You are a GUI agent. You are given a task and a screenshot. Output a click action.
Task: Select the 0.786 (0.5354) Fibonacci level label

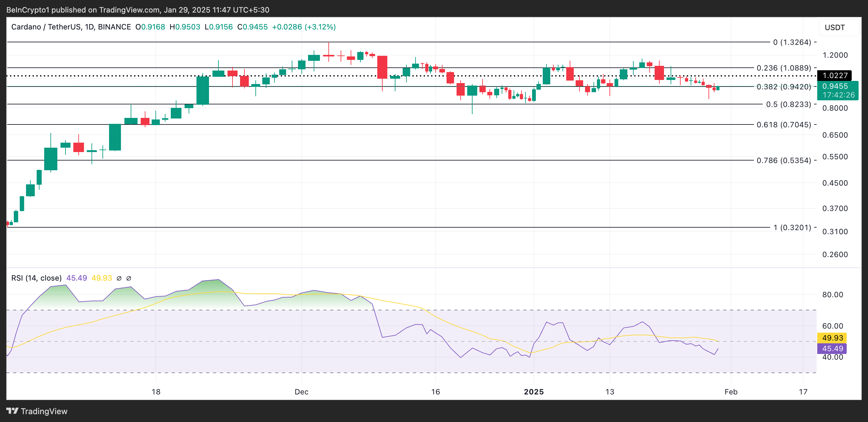(x=783, y=161)
